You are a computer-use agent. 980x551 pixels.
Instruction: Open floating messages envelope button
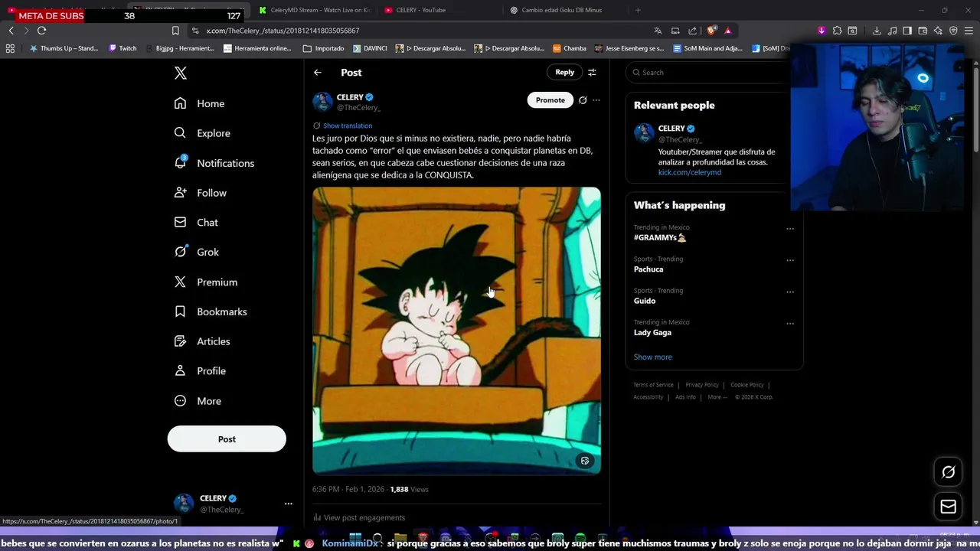coord(948,507)
